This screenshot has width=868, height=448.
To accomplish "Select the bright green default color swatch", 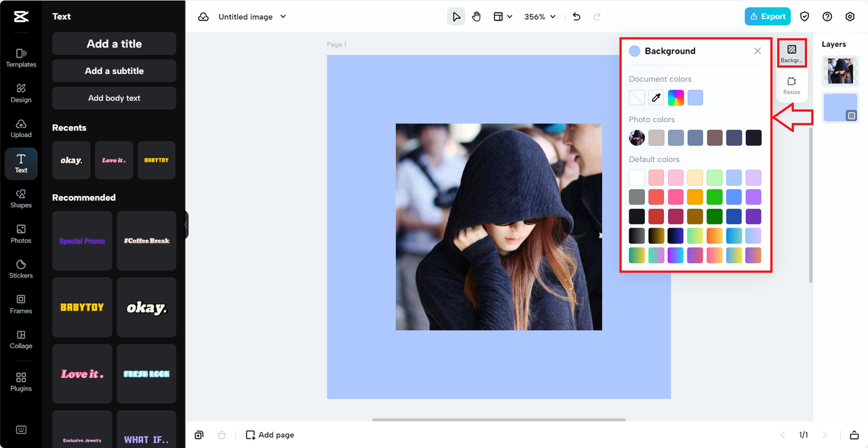I will [715, 197].
